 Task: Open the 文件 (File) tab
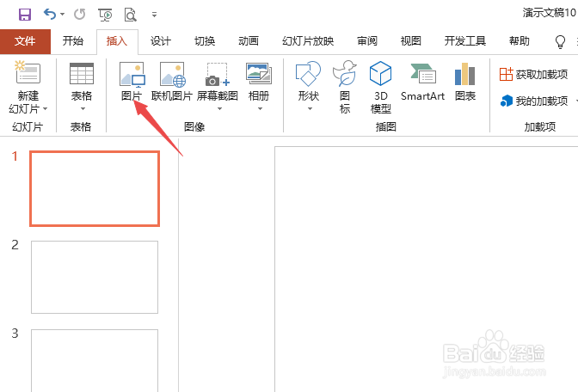pyautogui.click(x=25, y=41)
